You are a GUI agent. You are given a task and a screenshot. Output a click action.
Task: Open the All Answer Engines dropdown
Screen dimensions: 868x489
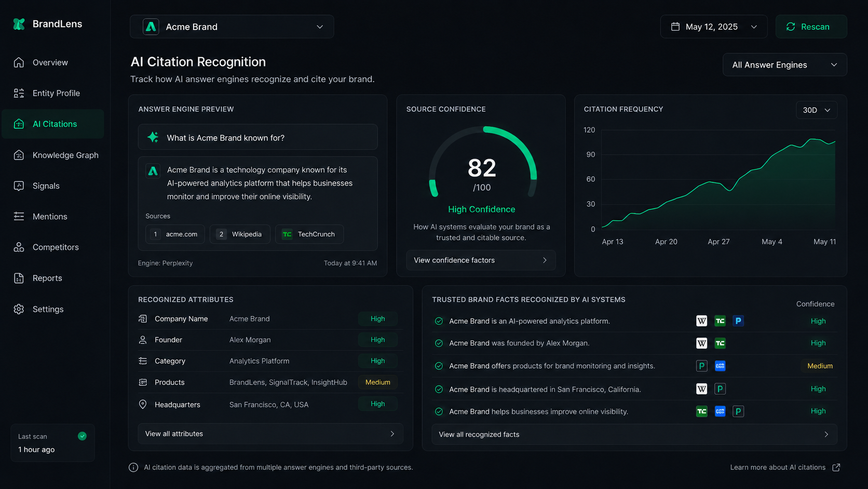[784, 65]
